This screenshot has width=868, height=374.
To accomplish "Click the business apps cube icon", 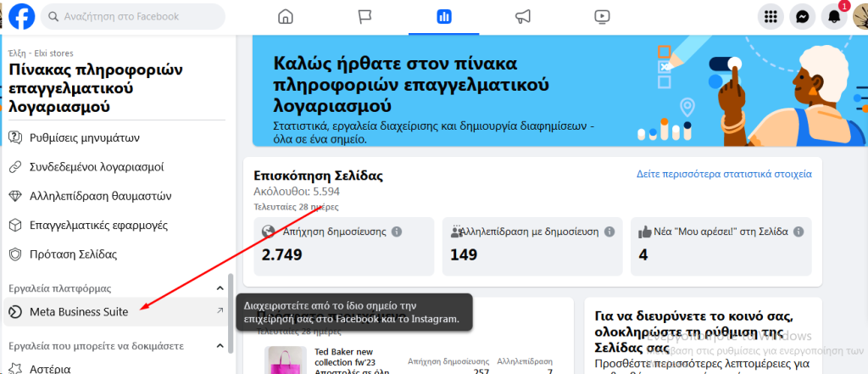I will point(15,226).
